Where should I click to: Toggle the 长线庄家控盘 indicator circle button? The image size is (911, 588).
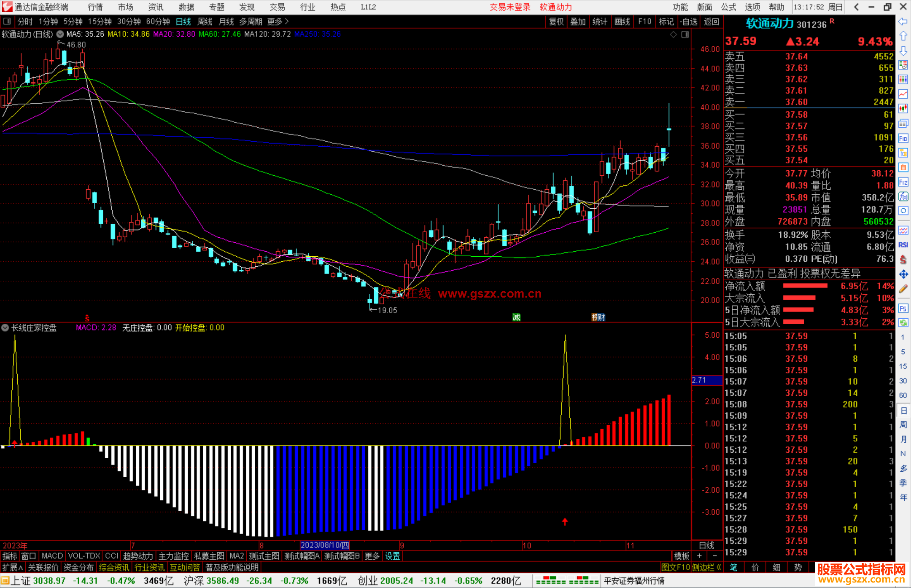point(5,328)
